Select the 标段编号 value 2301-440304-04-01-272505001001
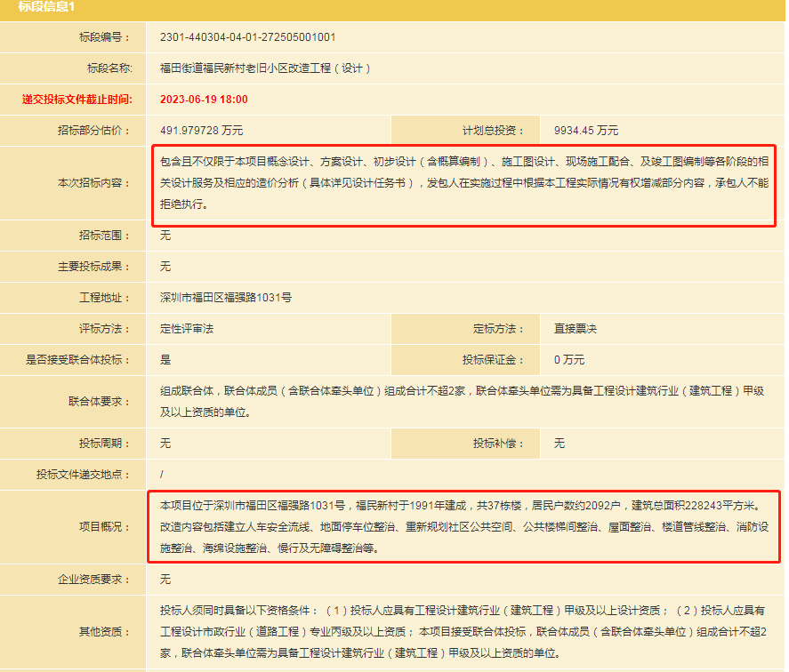The image size is (789, 672). click(247, 37)
